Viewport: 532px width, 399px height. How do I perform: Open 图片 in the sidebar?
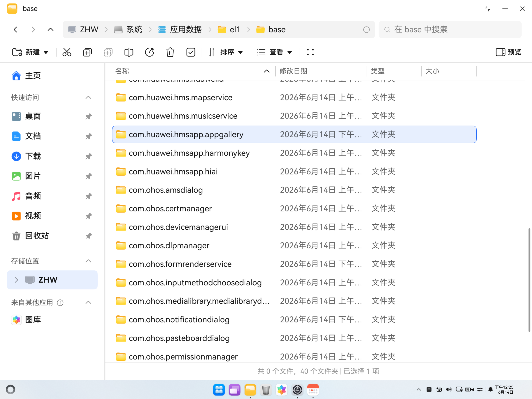click(26, 176)
